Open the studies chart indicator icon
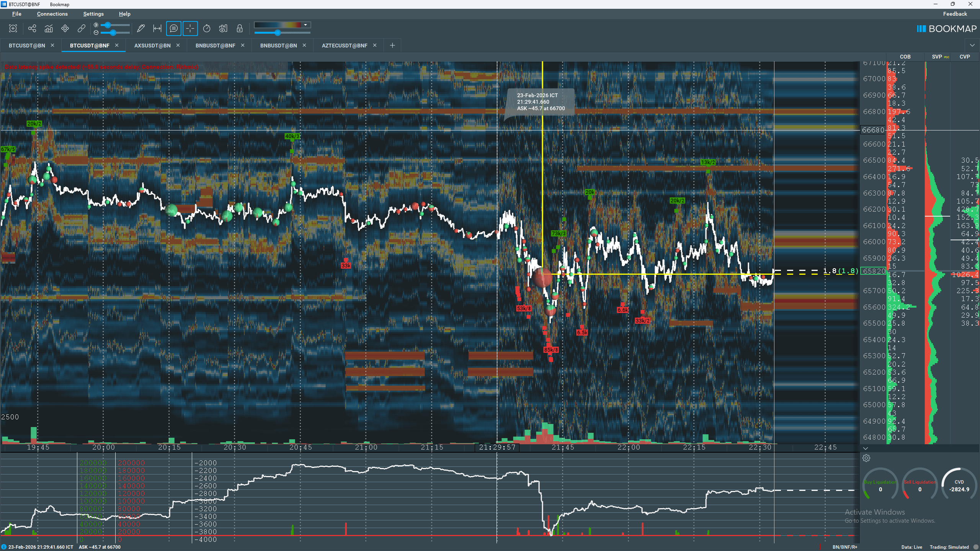The image size is (980, 551). click(49, 28)
